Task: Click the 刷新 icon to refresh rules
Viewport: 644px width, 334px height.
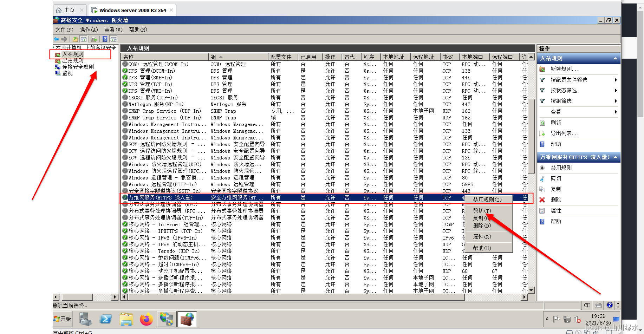Action: click(542, 123)
